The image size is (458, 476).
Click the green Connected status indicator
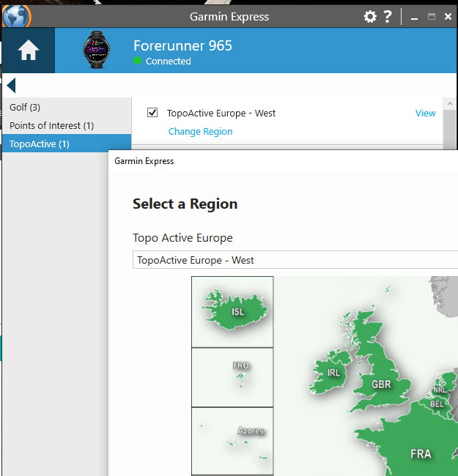point(137,61)
